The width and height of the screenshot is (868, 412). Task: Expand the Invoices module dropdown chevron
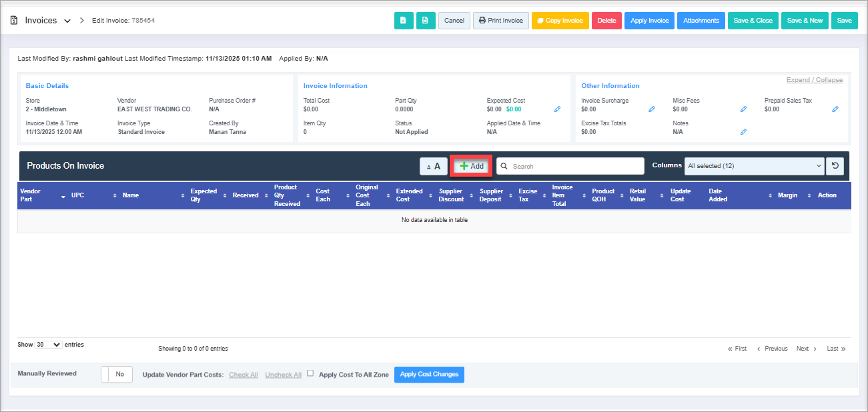tap(67, 21)
